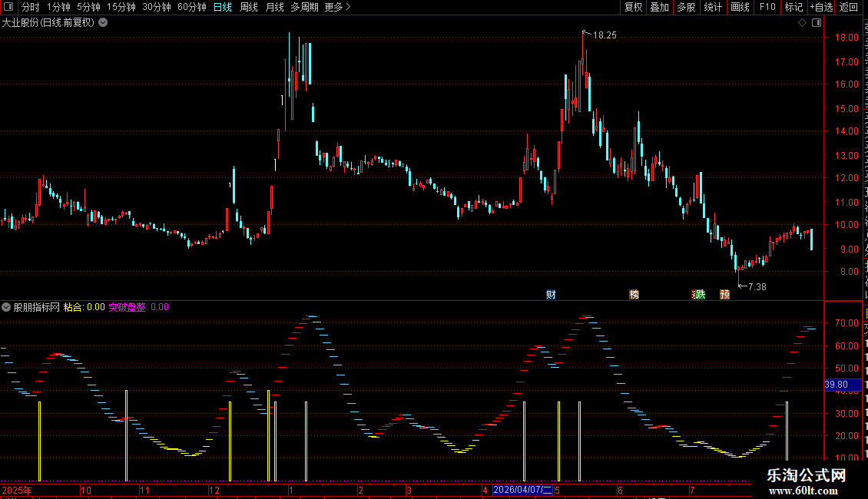Image resolution: width=868 pixels, height=499 pixels.
Task: Click the 70.00 indicator axis label
Action: [846, 323]
